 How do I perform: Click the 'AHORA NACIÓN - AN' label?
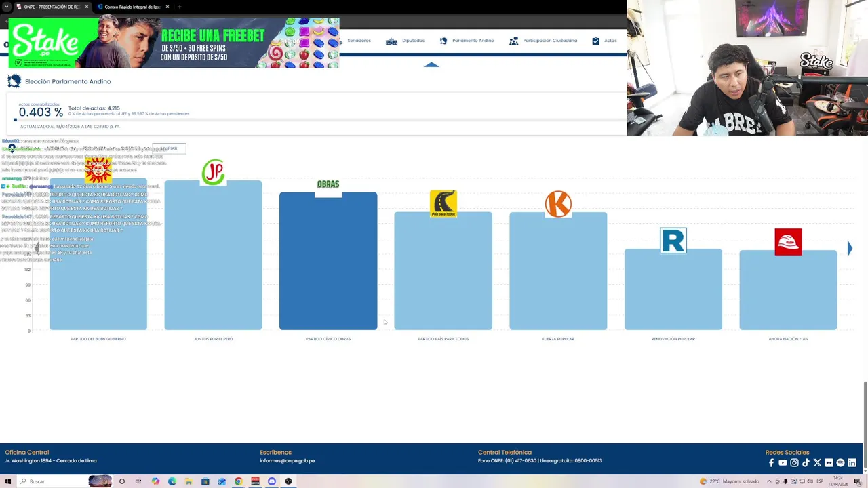(x=788, y=339)
